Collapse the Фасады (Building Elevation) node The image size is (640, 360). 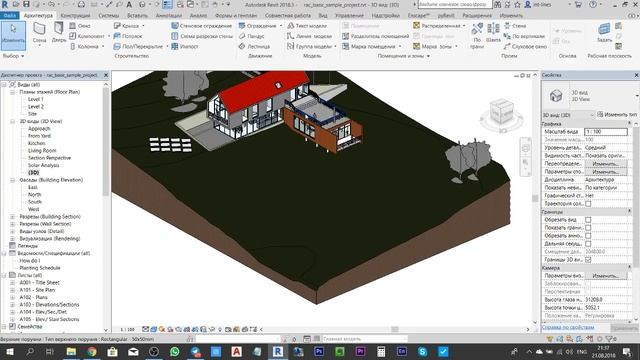pos(12,180)
